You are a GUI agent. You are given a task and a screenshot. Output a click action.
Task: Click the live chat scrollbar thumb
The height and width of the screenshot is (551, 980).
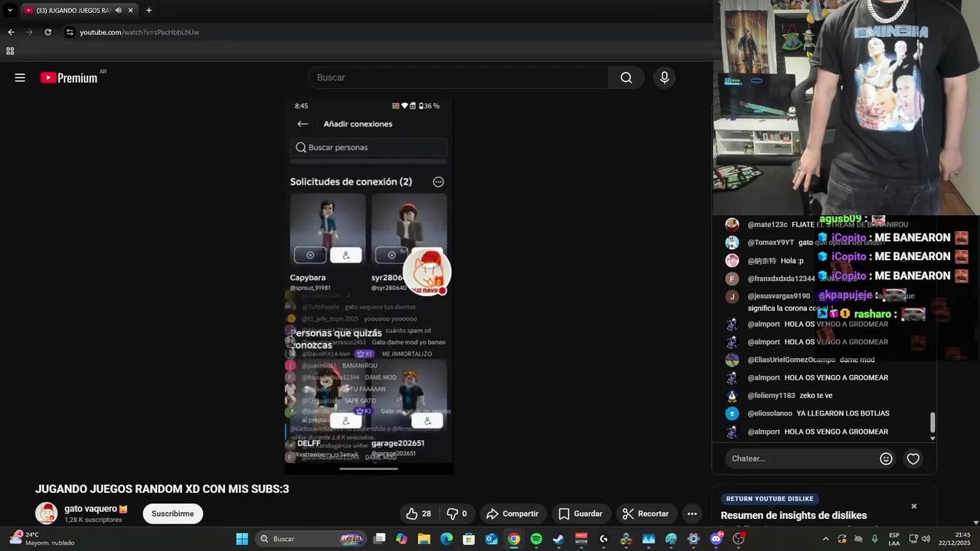coord(933,422)
